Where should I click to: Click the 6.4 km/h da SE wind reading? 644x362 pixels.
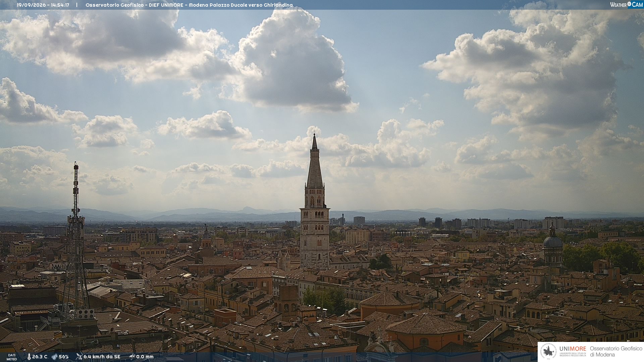(102, 357)
